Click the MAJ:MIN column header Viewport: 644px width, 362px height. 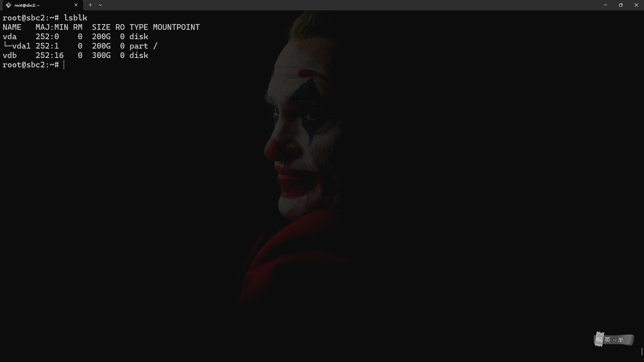[x=52, y=27]
